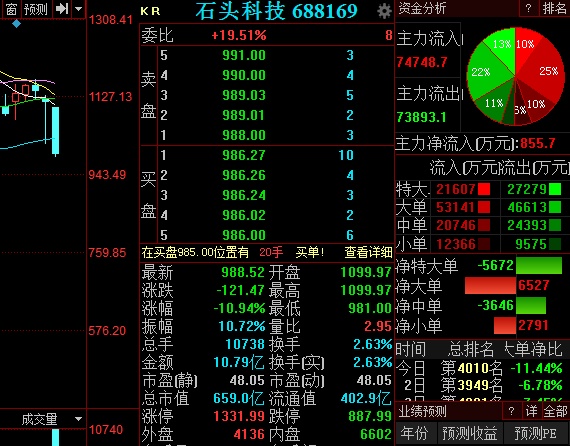
Task: Click the 查看详细 link in the order alert
Action: (368, 252)
